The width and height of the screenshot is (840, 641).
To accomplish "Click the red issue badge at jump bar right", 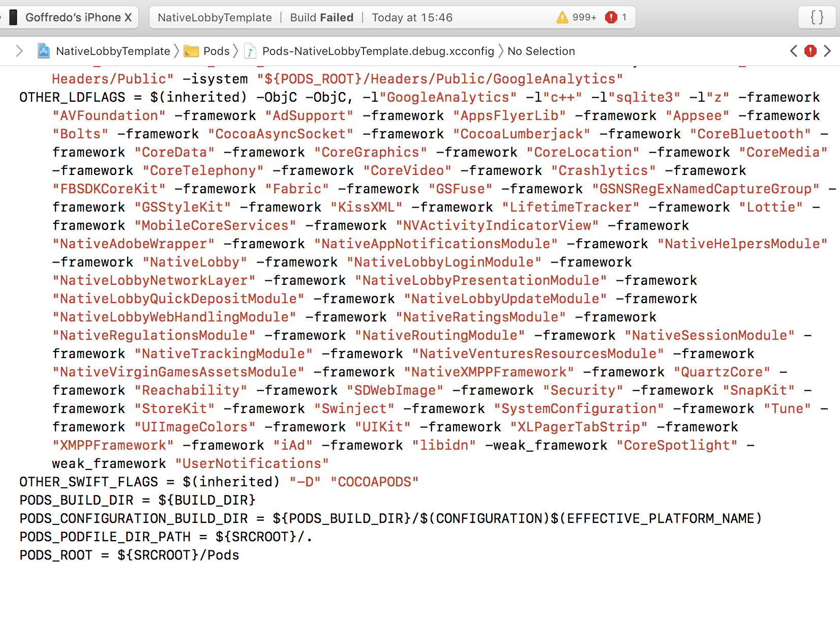I will (x=810, y=51).
